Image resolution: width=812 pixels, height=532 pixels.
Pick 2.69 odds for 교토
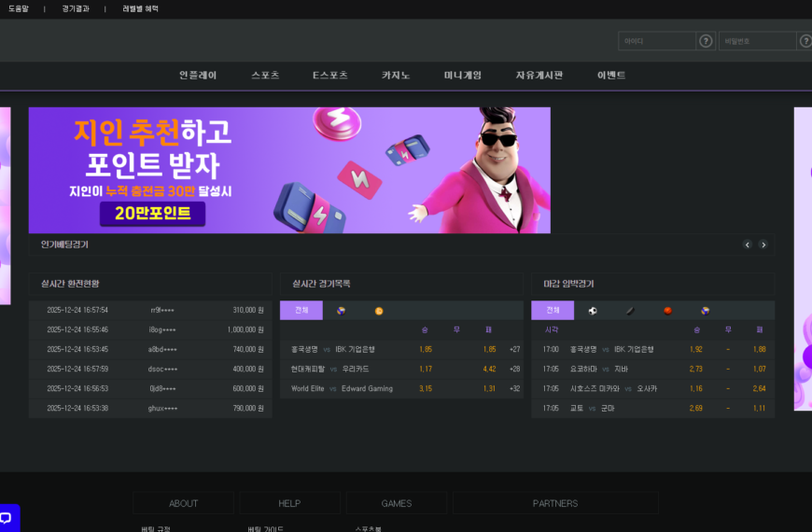(x=696, y=408)
